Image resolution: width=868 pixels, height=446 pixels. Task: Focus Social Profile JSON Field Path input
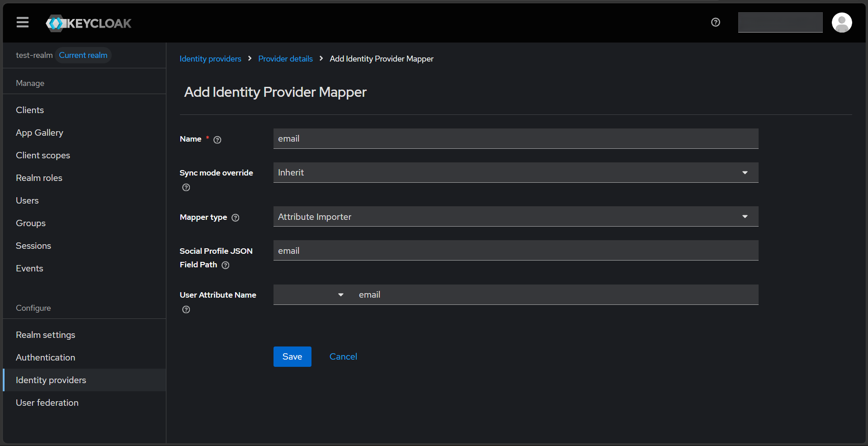[516, 250]
